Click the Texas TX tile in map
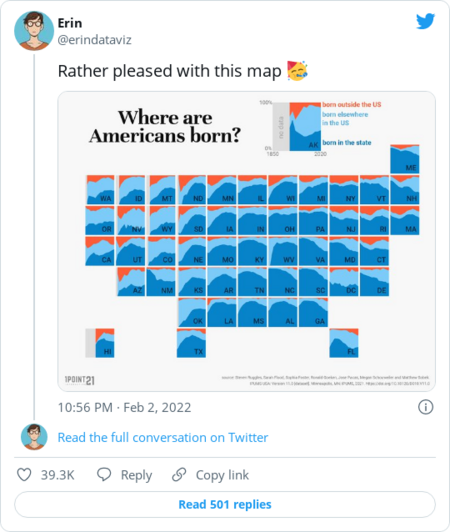The height and width of the screenshot is (532, 450). (x=191, y=343)
